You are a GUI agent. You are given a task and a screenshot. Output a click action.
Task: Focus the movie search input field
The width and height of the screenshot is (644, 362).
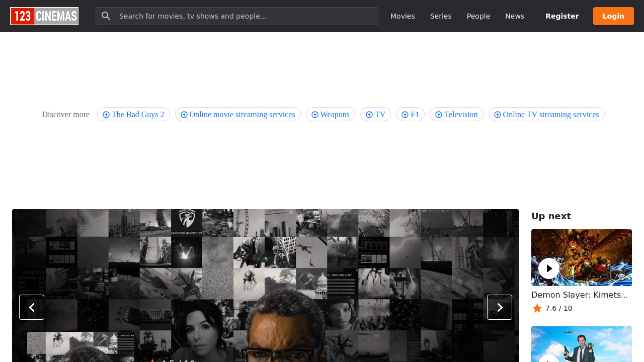237,16
